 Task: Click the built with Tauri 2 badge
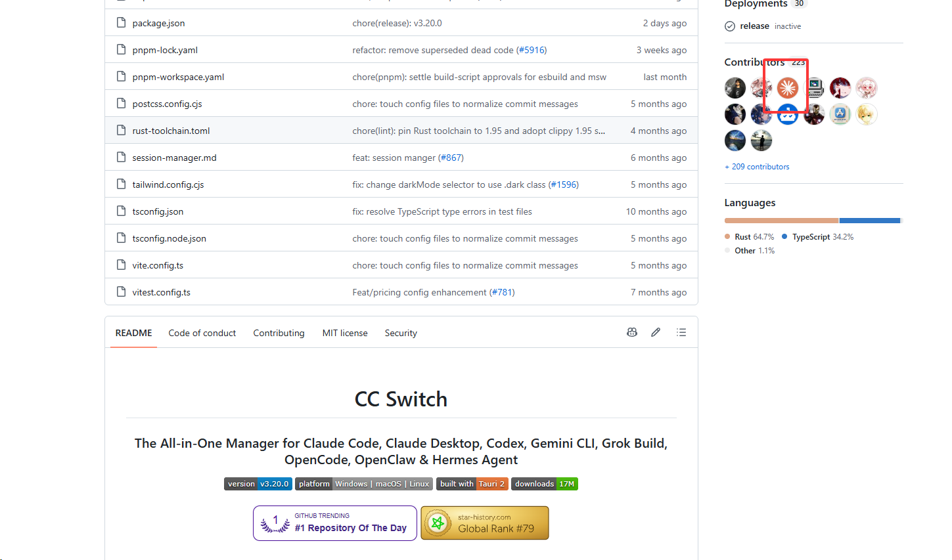point(472,484)
